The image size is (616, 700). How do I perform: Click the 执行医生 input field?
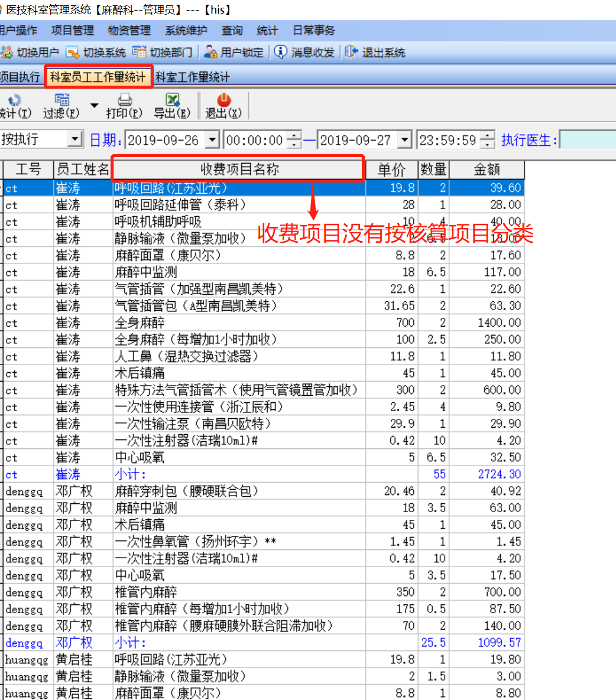pos(588,140)
